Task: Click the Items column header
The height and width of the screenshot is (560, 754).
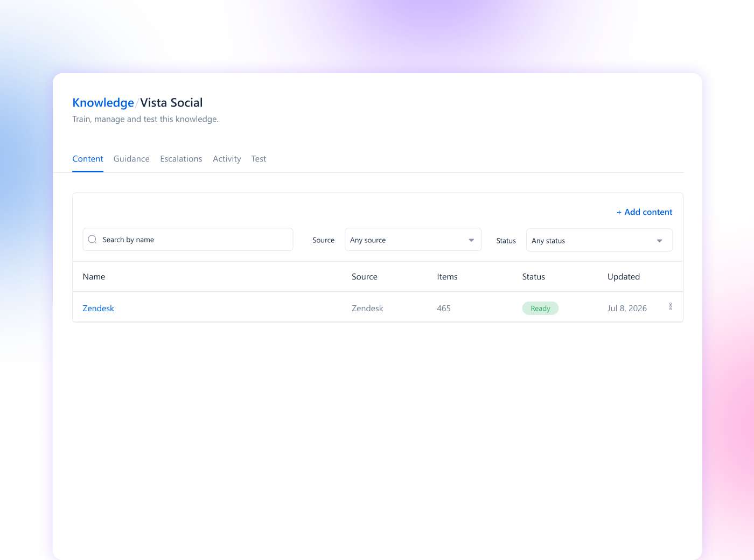Action: [447, 277]
